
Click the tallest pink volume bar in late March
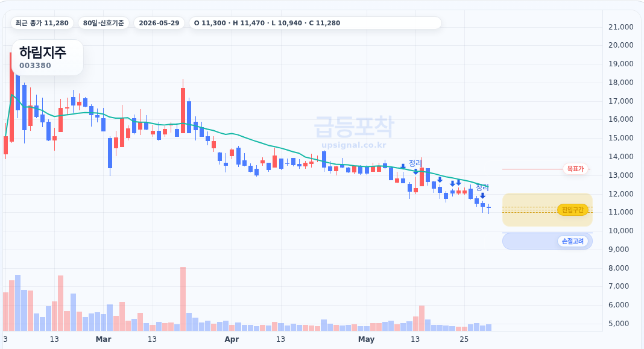[x=183, y=299]
